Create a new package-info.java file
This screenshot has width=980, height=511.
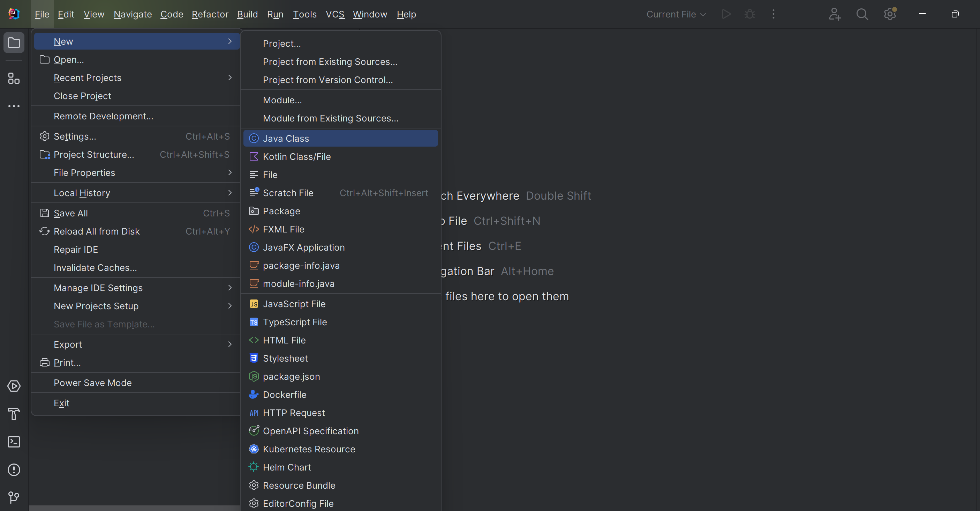340,265
